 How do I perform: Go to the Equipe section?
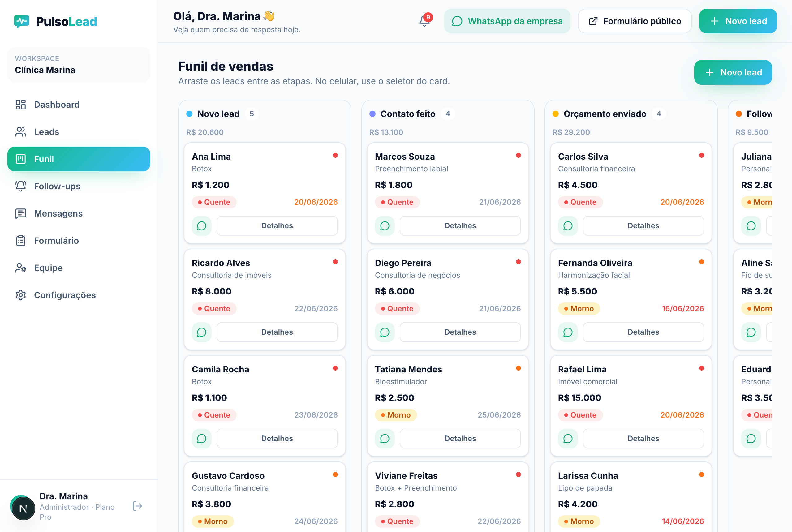click(x=79, y=268)
